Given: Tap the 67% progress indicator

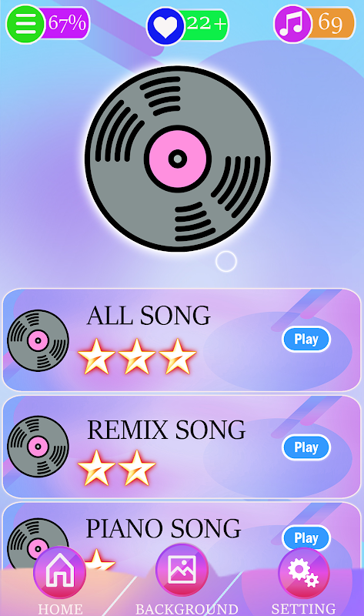Looking at the screenshot, I should 67,23.
